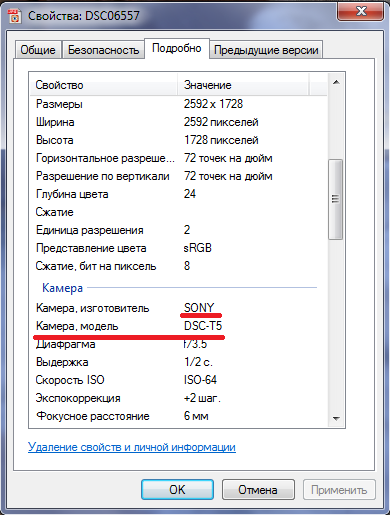Open the Предыдущие версии tab
The height and width of the screenshot is (515, 390).
[x=266, y=50]
